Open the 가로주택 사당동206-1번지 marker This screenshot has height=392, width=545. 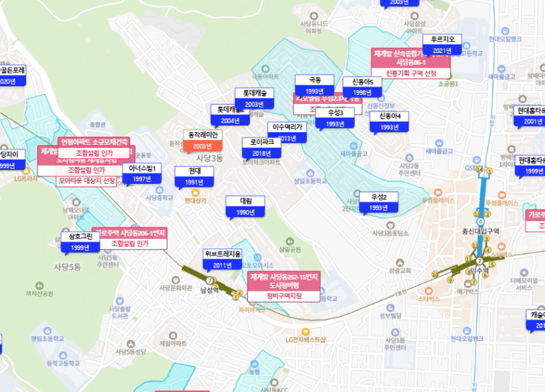(130, 238)
